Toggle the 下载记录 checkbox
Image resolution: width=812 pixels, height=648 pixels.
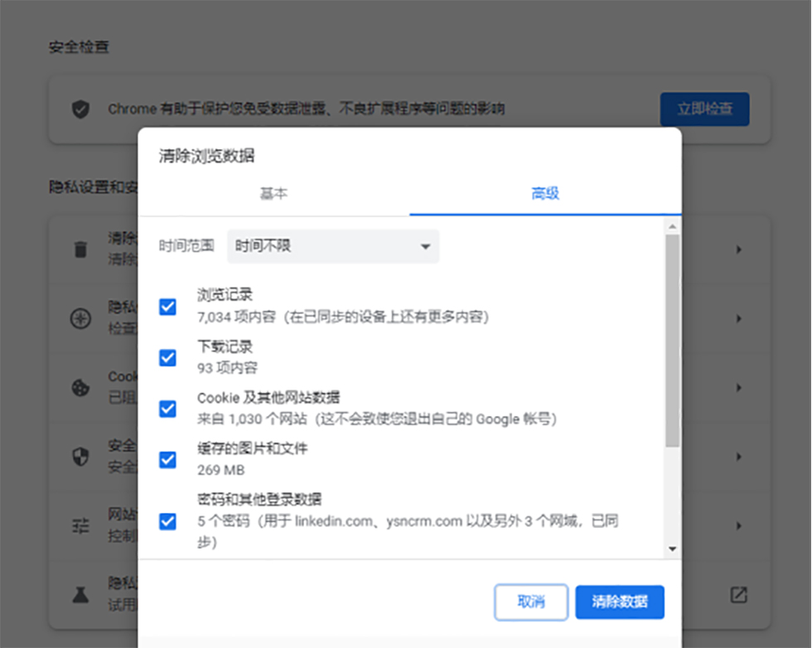click(x=167, y=357)
